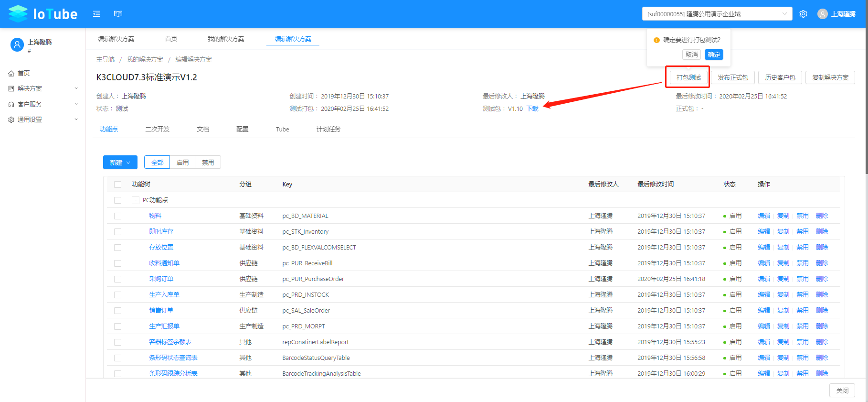
Task: Click the home icon beside 首页 in sidebar
Action: [x=11, y=73]
